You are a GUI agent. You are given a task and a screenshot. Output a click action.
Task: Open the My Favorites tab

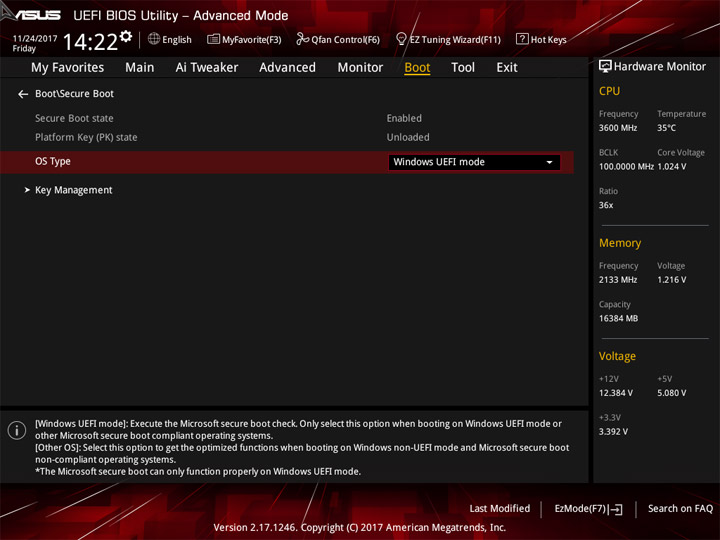(68, 68)
